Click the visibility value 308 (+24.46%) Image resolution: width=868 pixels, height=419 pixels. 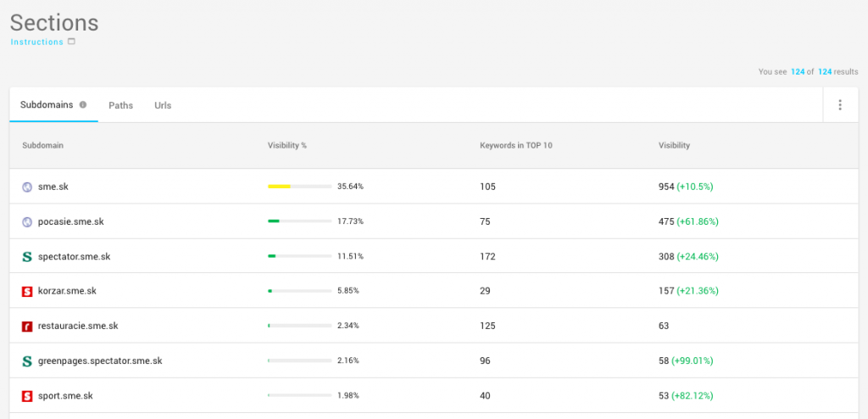(x=688, y=257)
